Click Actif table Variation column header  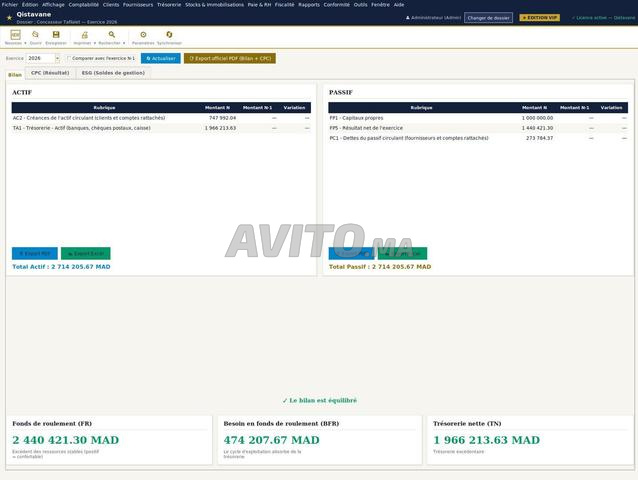point(294,108)
